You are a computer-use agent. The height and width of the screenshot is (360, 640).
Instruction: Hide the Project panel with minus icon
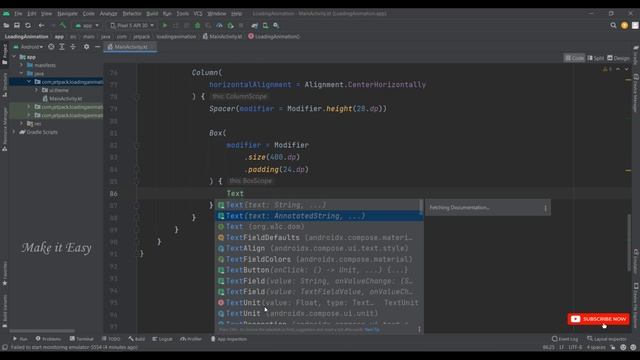point(97,47)
